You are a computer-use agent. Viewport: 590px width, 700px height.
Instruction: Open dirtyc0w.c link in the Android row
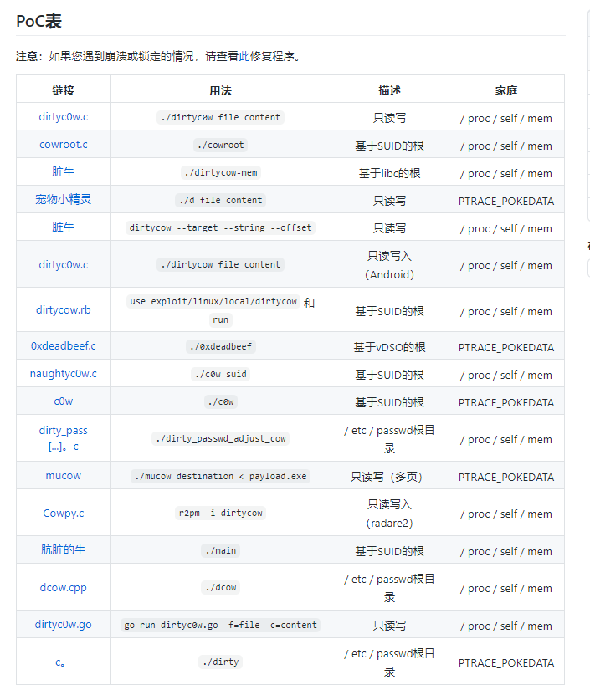tap(64, 265)
